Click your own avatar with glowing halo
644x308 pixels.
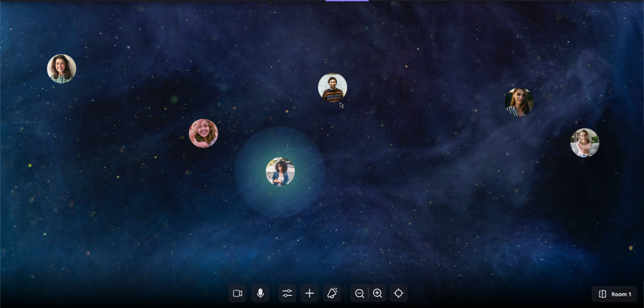tap(280, 171)
